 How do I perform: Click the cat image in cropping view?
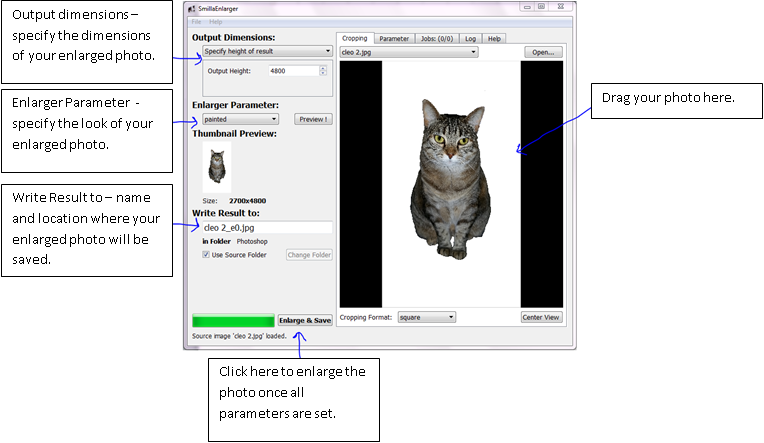(451, 179)
